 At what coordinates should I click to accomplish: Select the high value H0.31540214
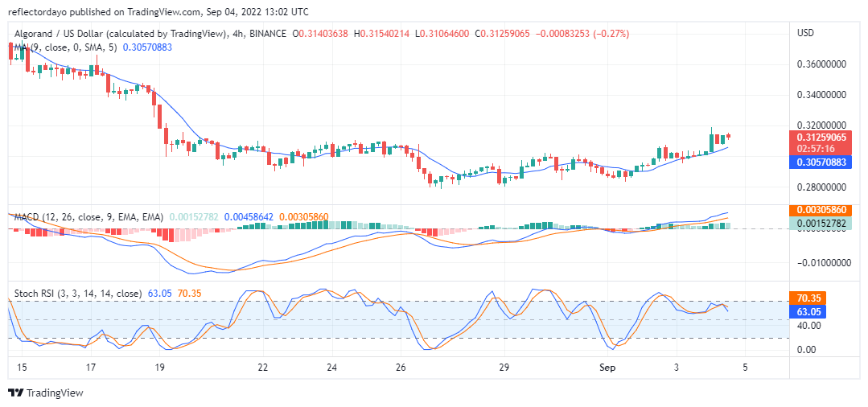382,34
